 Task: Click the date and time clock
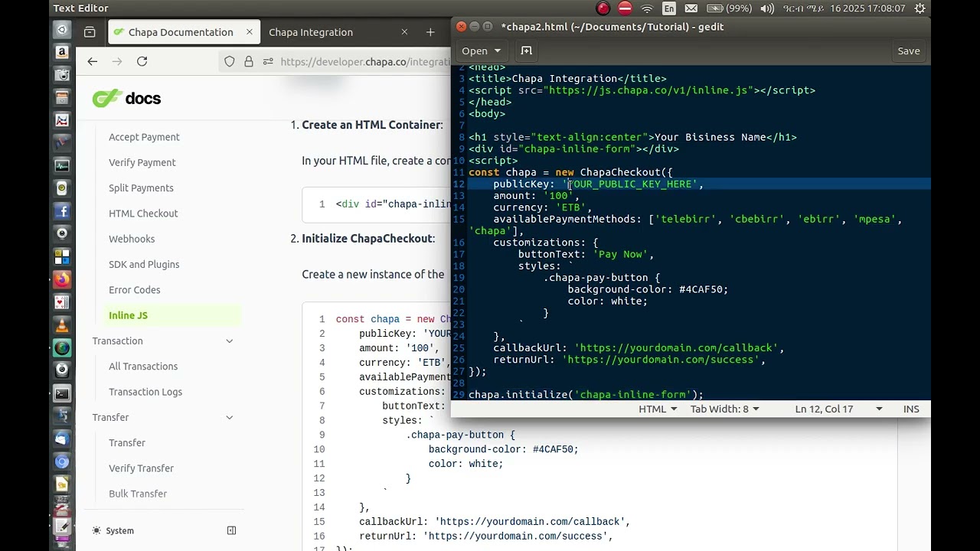(844, 8)
